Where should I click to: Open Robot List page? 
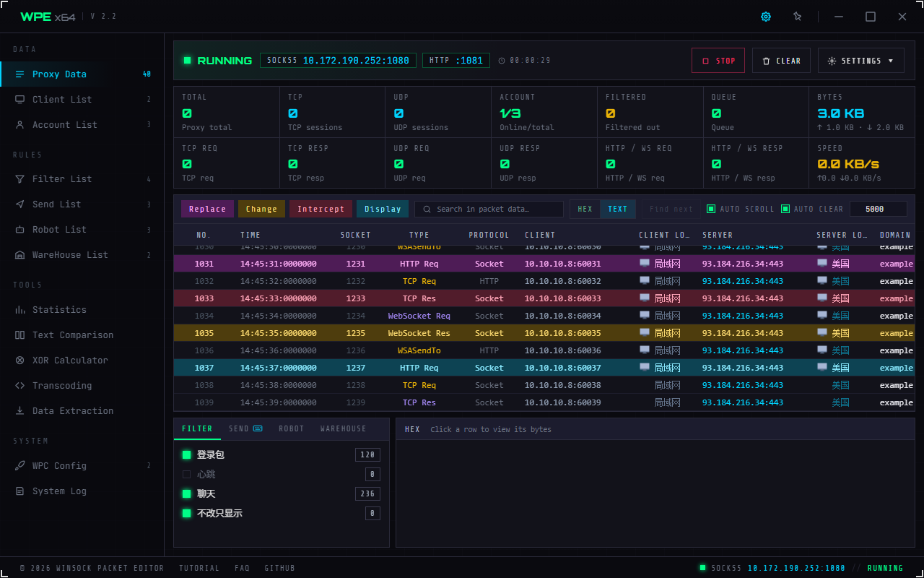(x=82, y=229)
